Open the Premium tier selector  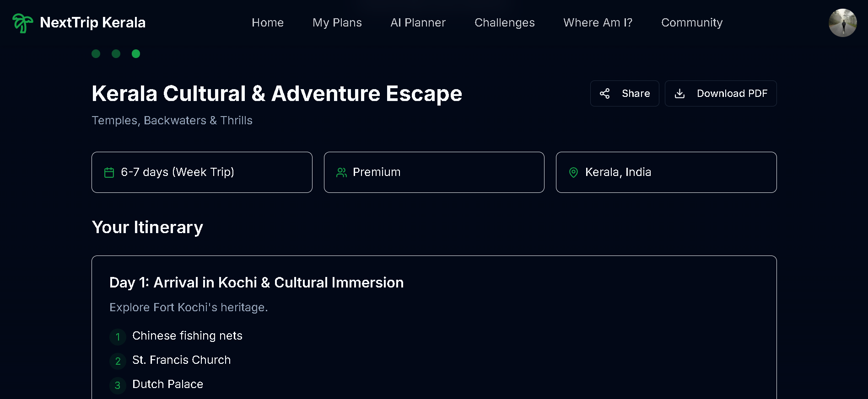pyautogui.click(x=434, y=172)
